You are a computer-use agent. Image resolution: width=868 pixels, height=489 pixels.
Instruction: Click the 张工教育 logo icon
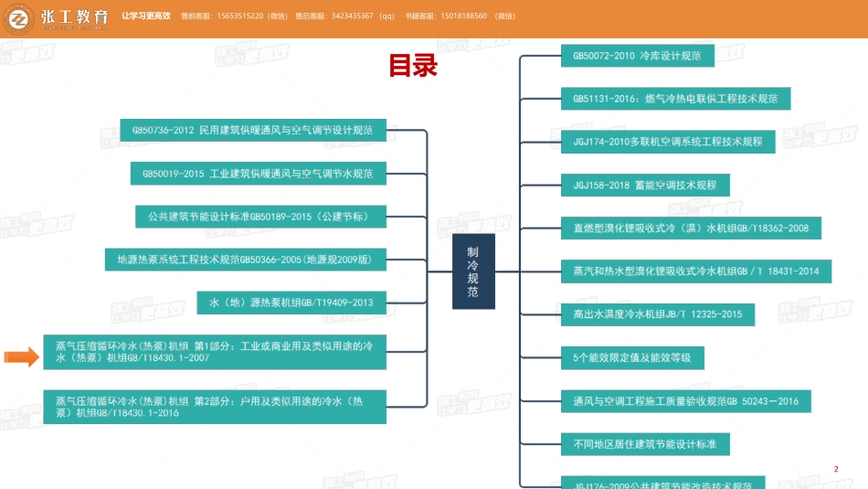[18, 18]
